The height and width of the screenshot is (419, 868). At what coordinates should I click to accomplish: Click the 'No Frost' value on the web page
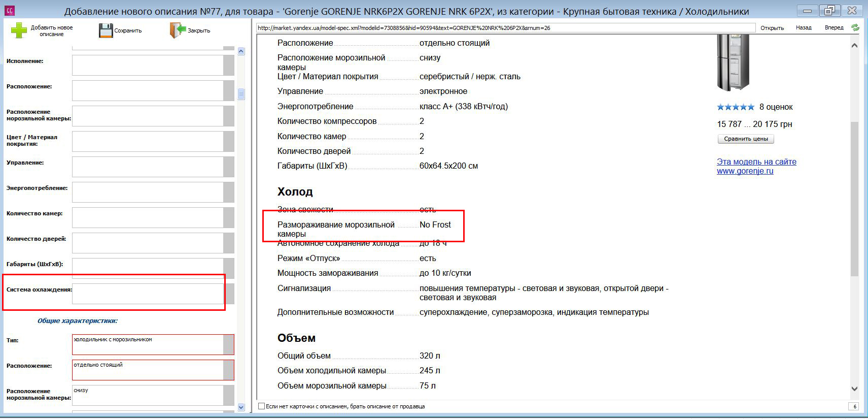[435, 224]
